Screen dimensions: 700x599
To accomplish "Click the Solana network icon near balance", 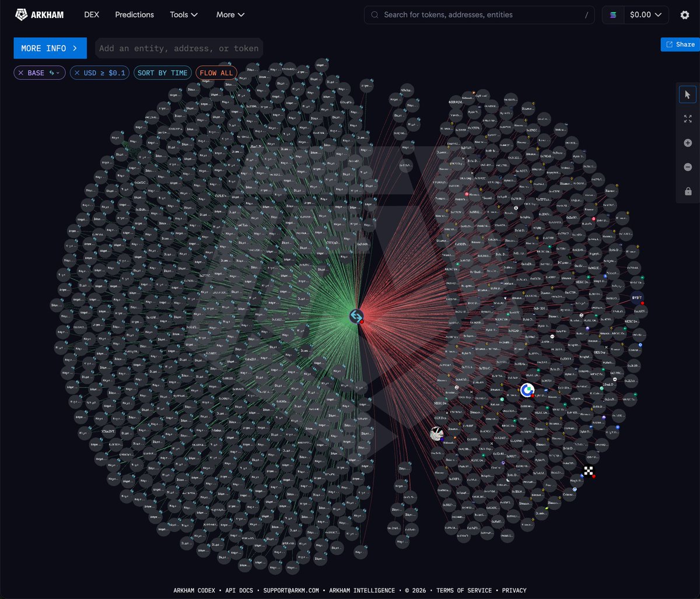I will pyautogui.click(x=613, y=15).
